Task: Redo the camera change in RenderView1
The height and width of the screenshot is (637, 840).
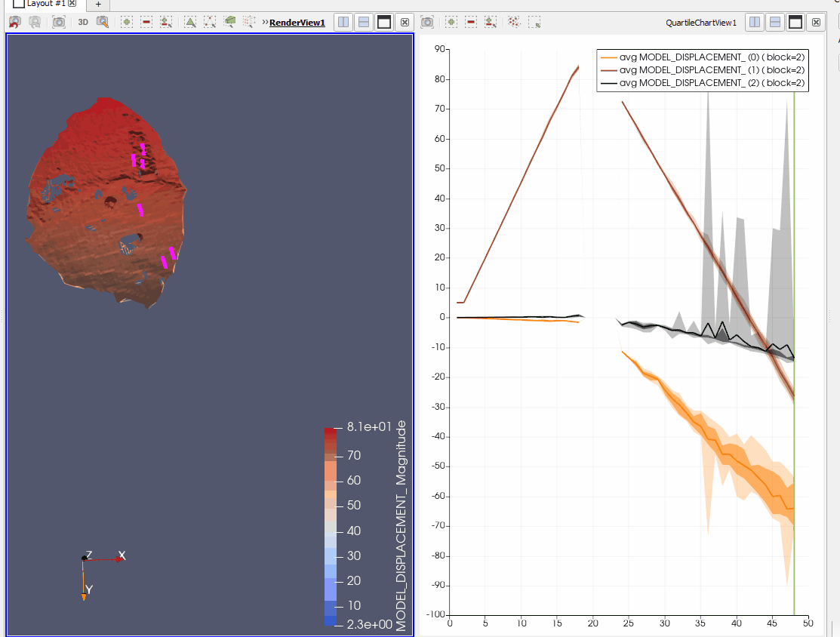Action: pyautogui.click(x=35, y=23)
